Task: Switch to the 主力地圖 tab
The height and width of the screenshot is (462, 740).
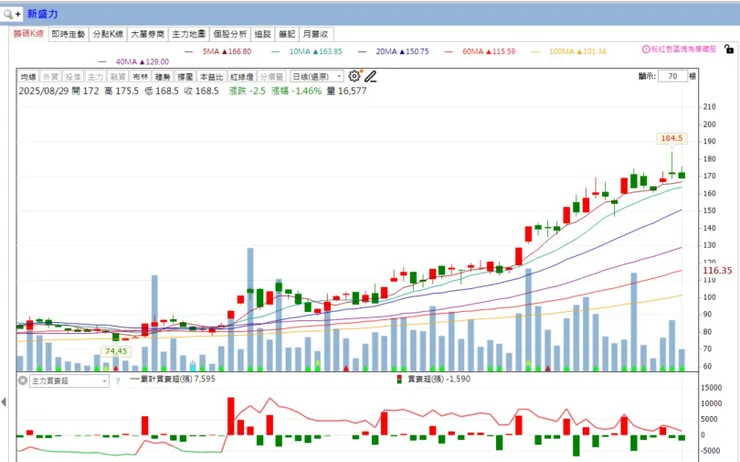Action: pyautogui.click(x=188, y=34)
